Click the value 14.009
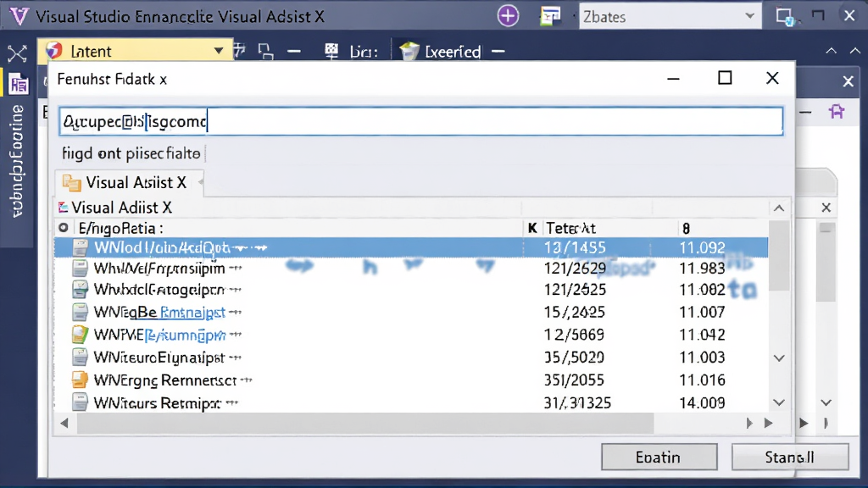Image resolution: width=868 pixels, height=488 pixels. (x=702, y=402)
